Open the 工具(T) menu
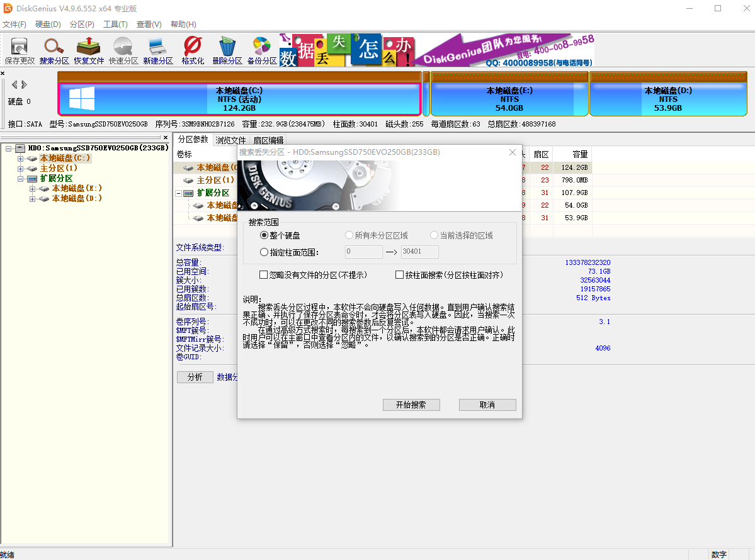Screen dimensions: 755x560 [x=116, y=24]
